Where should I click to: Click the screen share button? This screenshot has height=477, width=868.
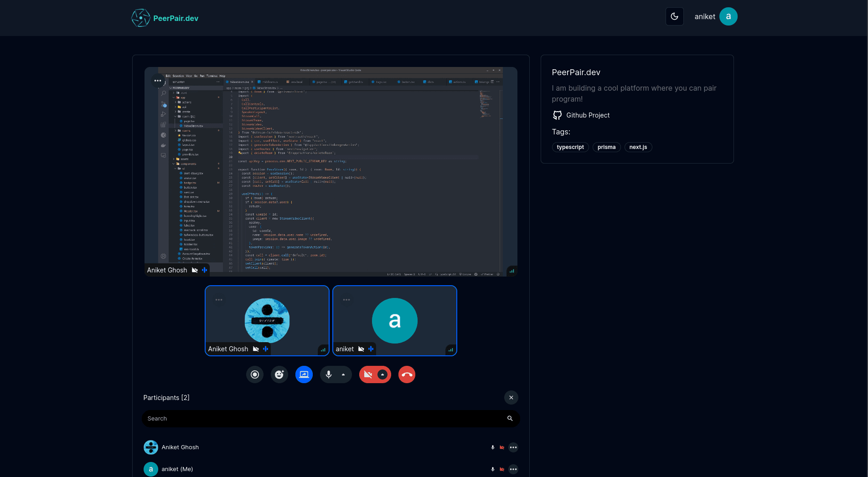tap(304, 374)
